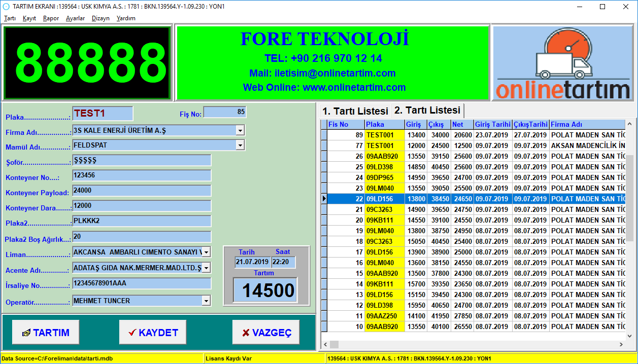Click horizontal scroll right arrow

(621, 345)
